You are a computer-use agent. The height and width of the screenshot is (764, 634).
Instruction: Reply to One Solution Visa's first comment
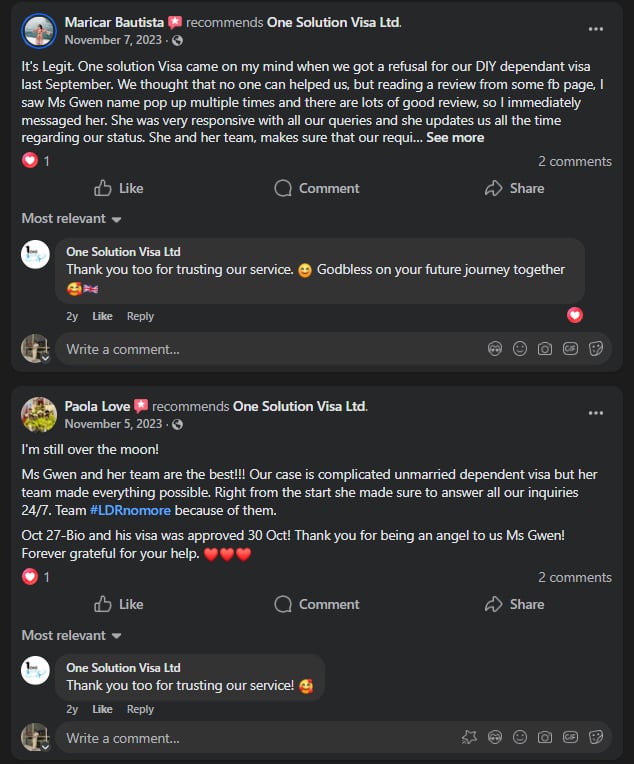pos(140,316)
